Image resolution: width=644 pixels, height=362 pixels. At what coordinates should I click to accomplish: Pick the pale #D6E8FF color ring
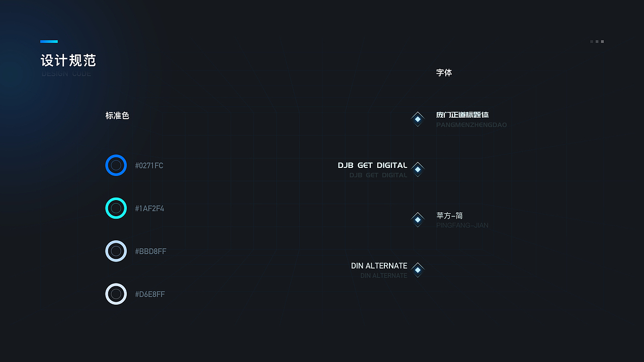[116, 294]
